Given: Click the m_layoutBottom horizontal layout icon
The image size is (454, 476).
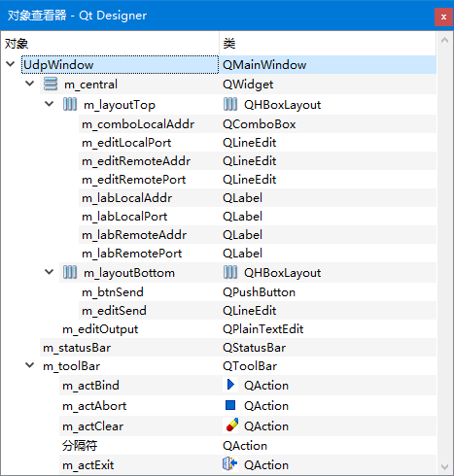Looking at the screenshot, I should coord(70,272).
